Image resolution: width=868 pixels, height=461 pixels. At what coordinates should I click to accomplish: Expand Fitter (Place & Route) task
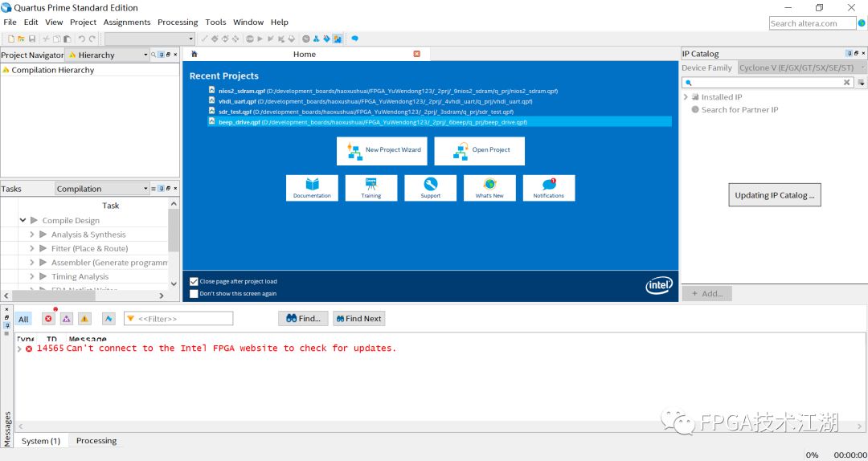coord(32,248)
